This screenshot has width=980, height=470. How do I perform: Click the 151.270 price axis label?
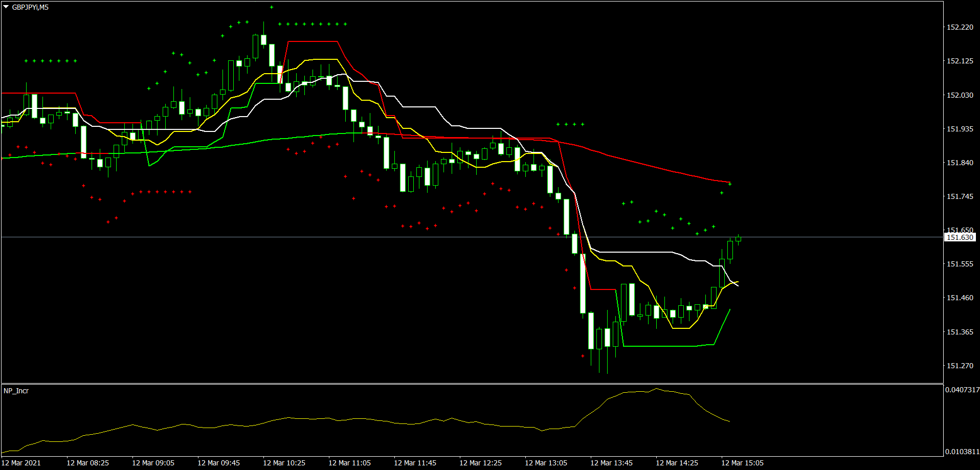coord(960,366)
